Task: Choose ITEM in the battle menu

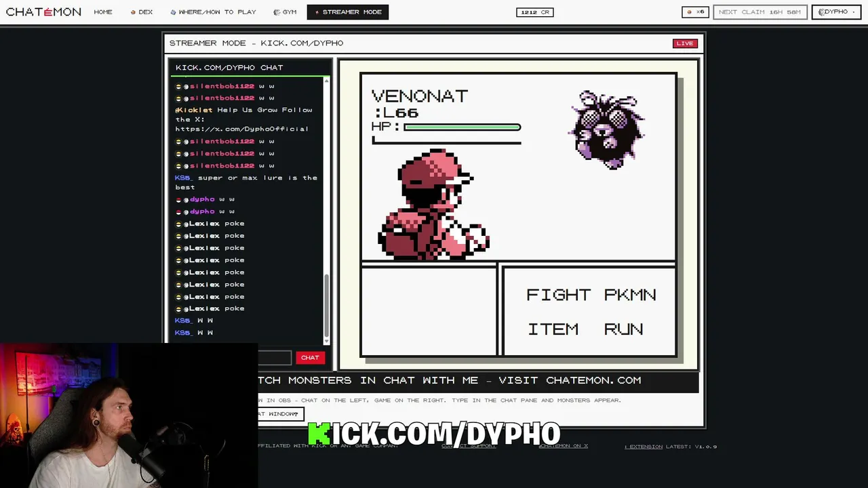Action: pos(553,329)
